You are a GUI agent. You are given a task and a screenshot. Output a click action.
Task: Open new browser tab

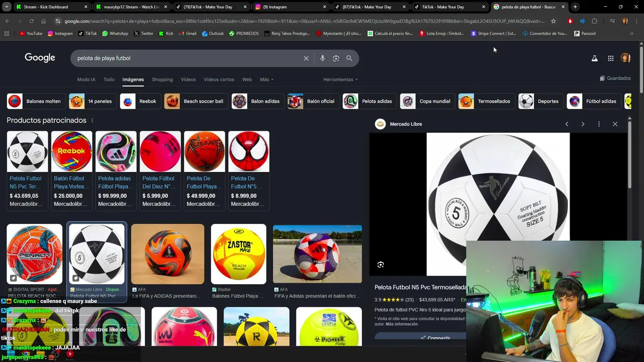point(575,7)
